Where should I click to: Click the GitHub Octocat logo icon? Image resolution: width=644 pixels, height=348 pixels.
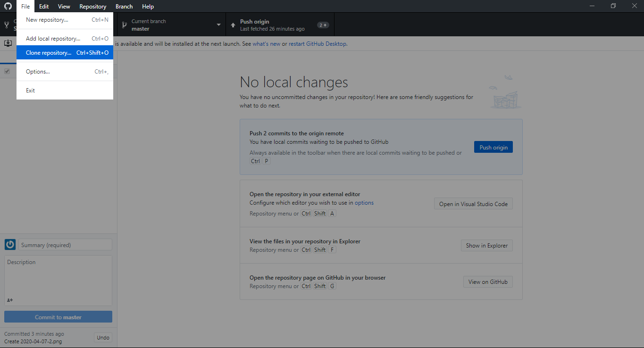point(8,6)
